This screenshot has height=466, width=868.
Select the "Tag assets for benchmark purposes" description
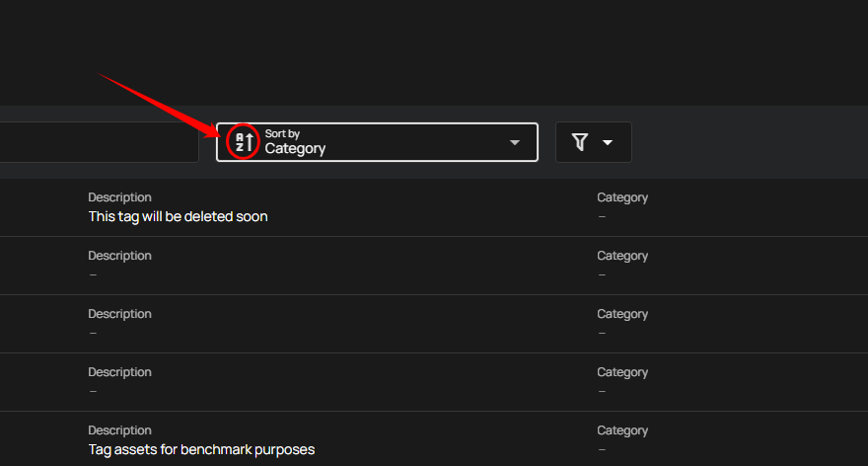[x=201, y=449]
